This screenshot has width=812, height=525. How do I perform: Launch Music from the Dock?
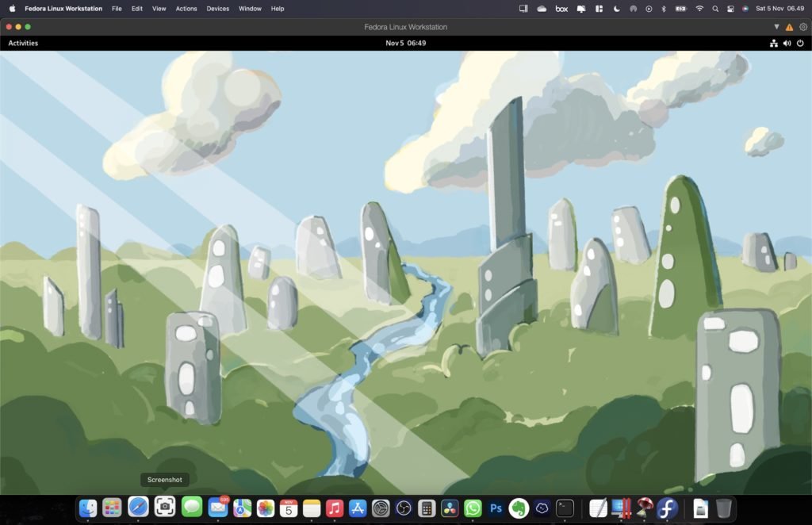pyautogui.click(x=335, y=508)
